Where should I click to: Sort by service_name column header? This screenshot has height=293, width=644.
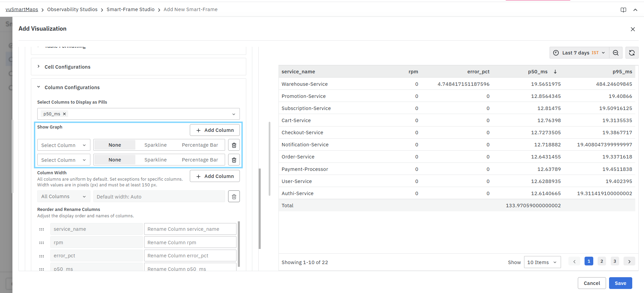point(298,72)
